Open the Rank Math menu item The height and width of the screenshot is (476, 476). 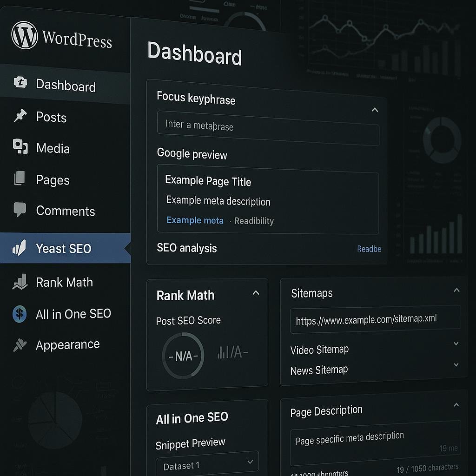coord(65,282)
